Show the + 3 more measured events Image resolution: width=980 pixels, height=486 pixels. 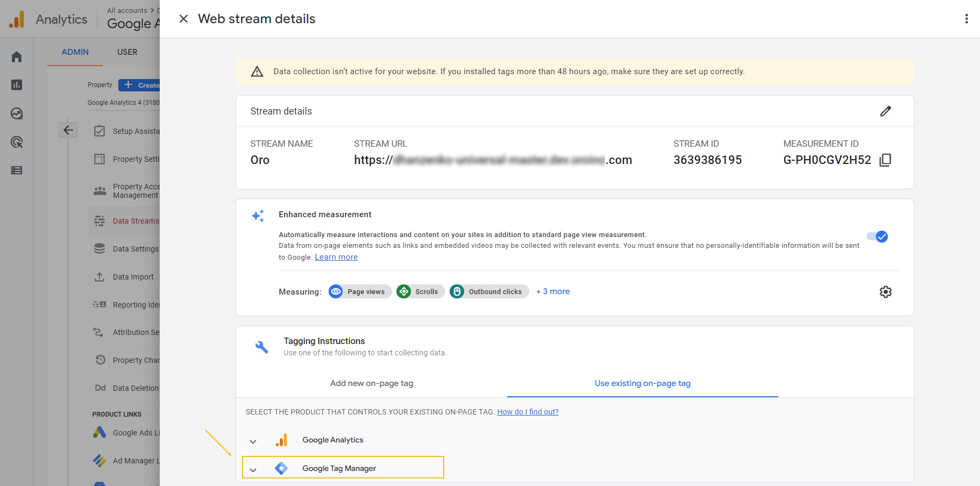point(553,291)
